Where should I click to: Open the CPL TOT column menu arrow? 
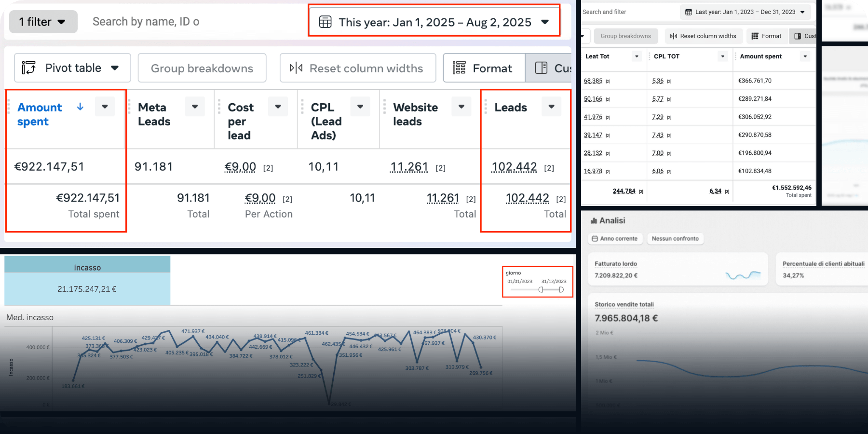722,56
